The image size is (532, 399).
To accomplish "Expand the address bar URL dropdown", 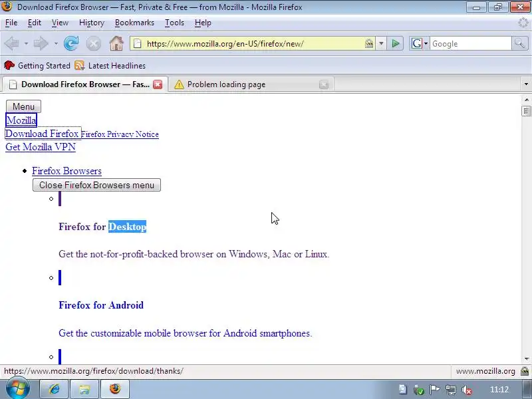I will pyautogui.click(x=381, y=43).
